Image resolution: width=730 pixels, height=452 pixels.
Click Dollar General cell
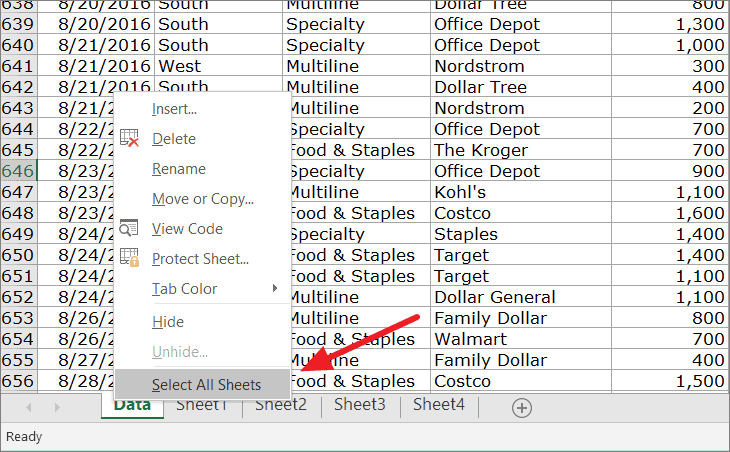[521, 297]
